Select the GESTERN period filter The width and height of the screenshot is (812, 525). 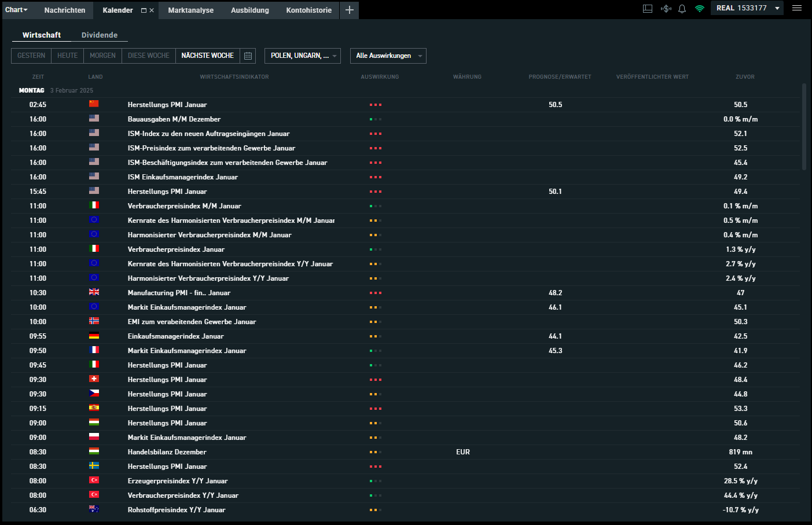[31, 56]
